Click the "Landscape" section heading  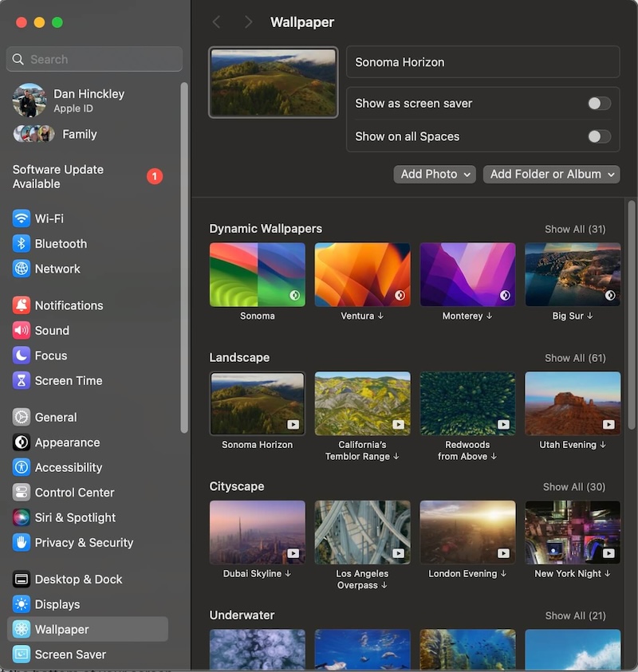point(239,357)
